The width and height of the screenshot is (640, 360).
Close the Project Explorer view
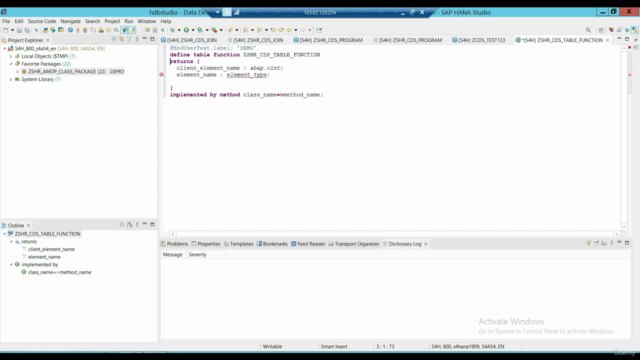(48, 40)
